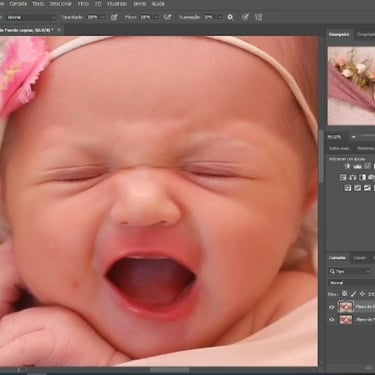Select the Fundo copiar document tab
This screenshot has width=375, height=375.
[28, 30]
